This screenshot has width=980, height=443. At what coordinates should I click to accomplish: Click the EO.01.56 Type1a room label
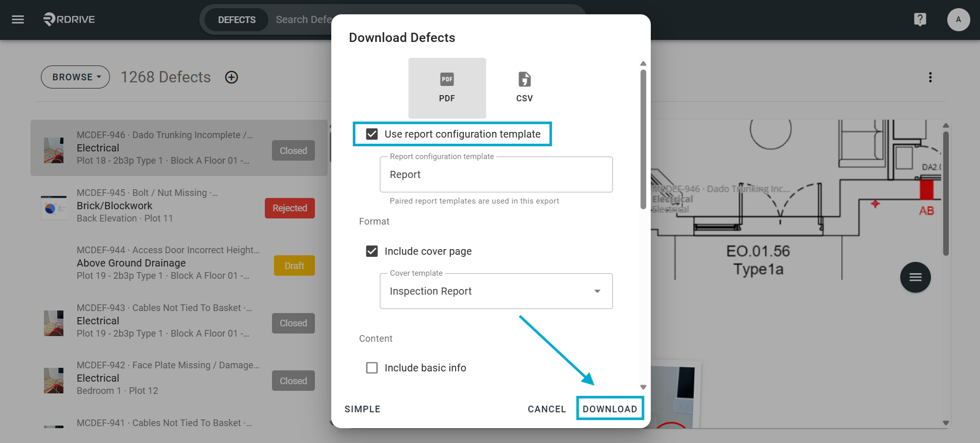pyautogui.click(x=758, y=260)
